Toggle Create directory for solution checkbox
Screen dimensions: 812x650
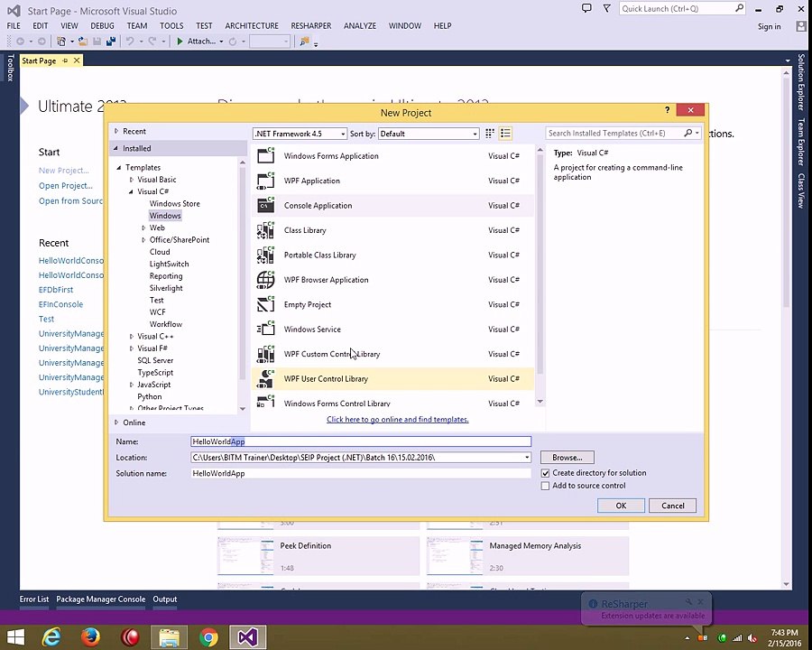[x=545, y=473]
